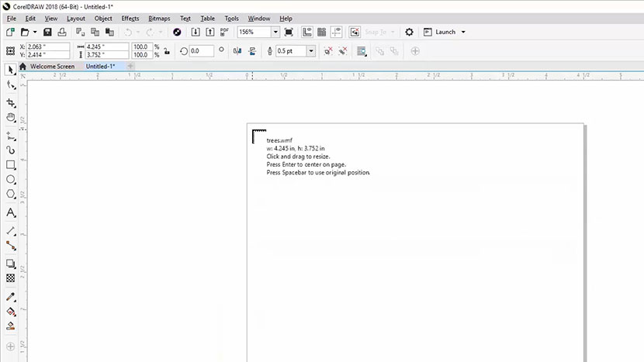The height and width of the screenshot is (362, 644).
Task: Choose the Rectangle tool
Action: 11,165
